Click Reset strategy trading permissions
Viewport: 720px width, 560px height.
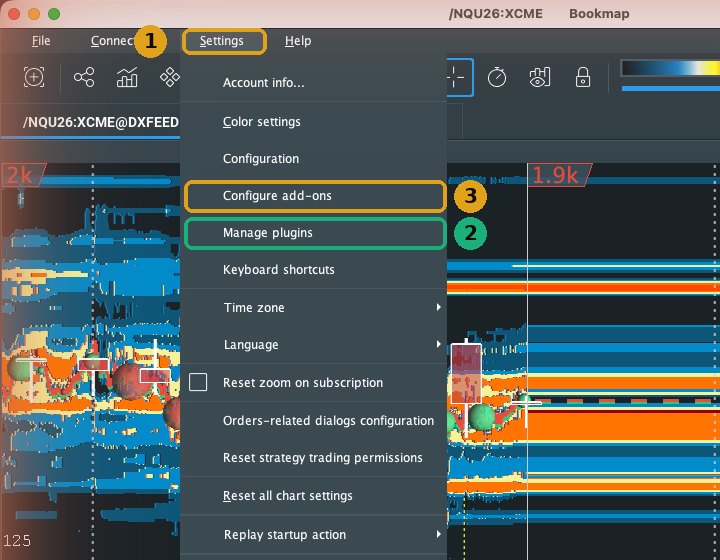point(314,458)
